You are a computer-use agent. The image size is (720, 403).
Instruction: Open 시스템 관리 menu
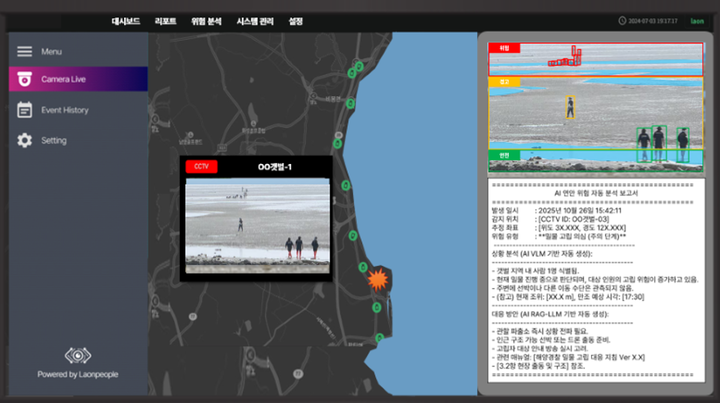tap(255, 21)
